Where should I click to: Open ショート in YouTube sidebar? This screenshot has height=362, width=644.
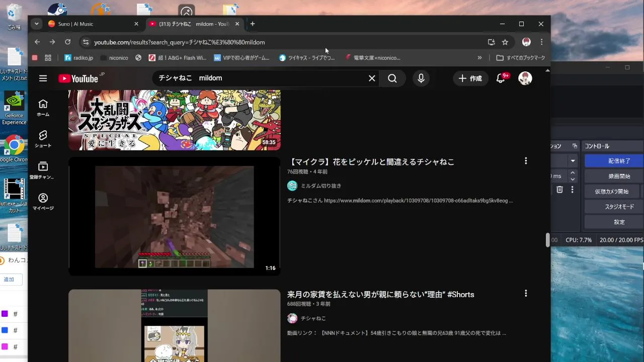point(43,139)
